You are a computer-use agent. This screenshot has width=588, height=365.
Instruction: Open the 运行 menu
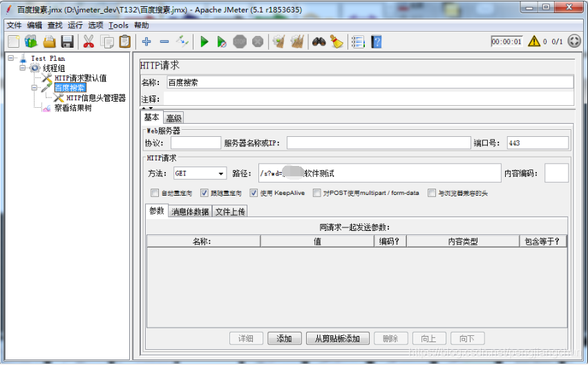75,25
